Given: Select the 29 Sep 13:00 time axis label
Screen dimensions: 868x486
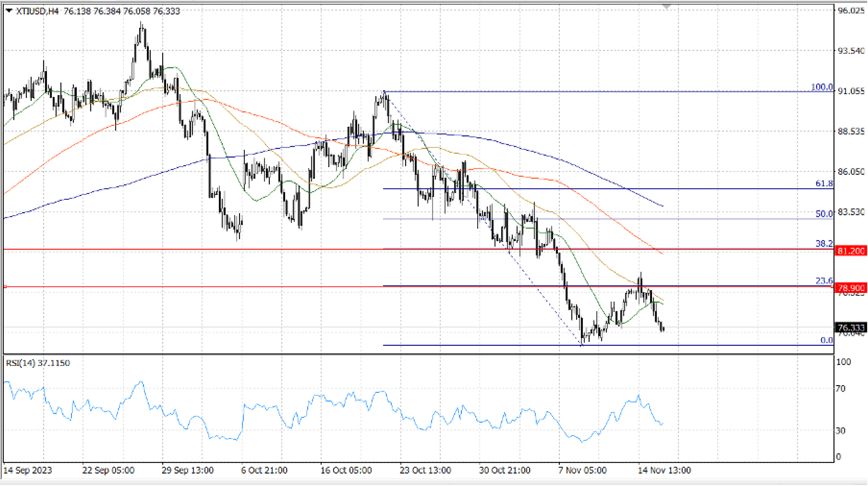Looking at the screenshot, I should coord(187,470).
